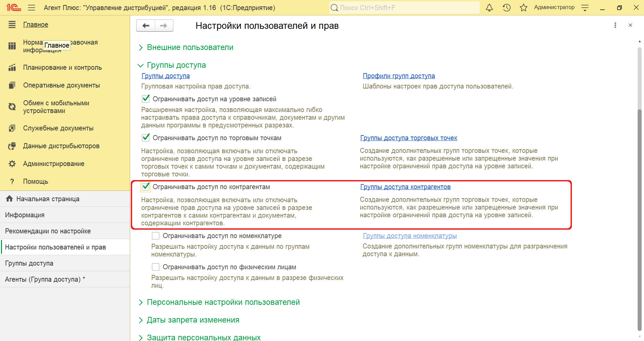Open Группы доступа номенклатуры link
The image size is (644, 341).
(x=410, y=236)
